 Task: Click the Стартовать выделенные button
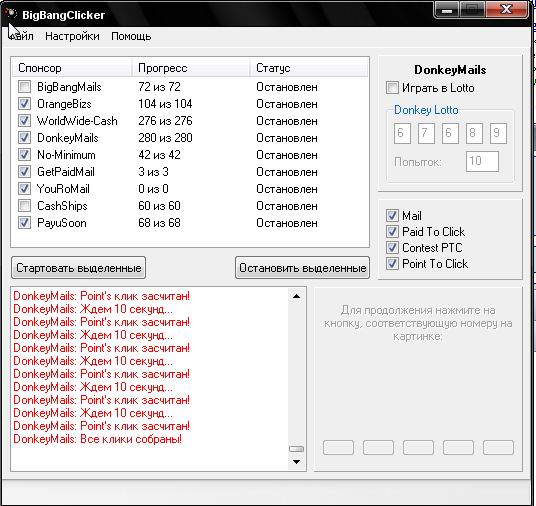pos(79,268)
